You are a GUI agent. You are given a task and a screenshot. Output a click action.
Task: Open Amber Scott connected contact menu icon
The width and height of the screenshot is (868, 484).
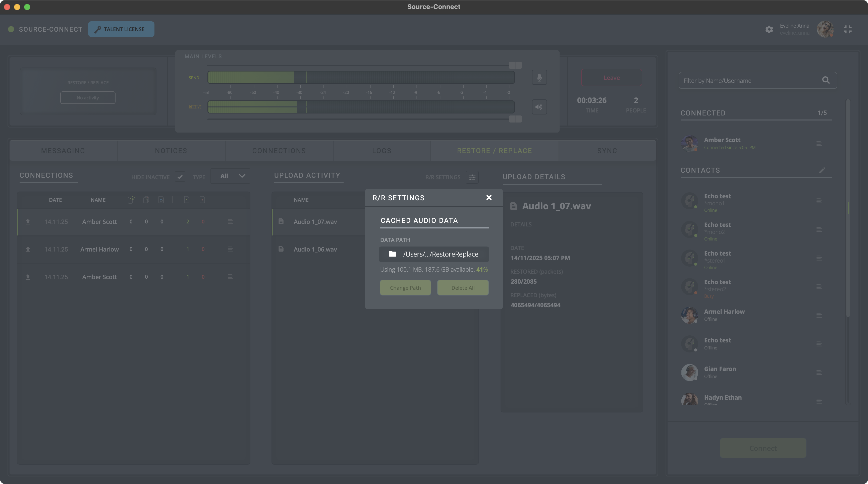coord(819,144)
